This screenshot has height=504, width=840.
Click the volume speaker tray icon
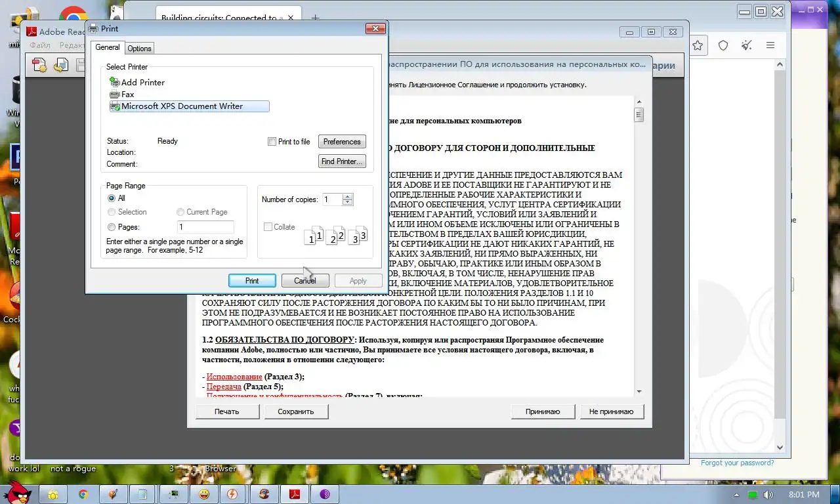coord(768,494)
